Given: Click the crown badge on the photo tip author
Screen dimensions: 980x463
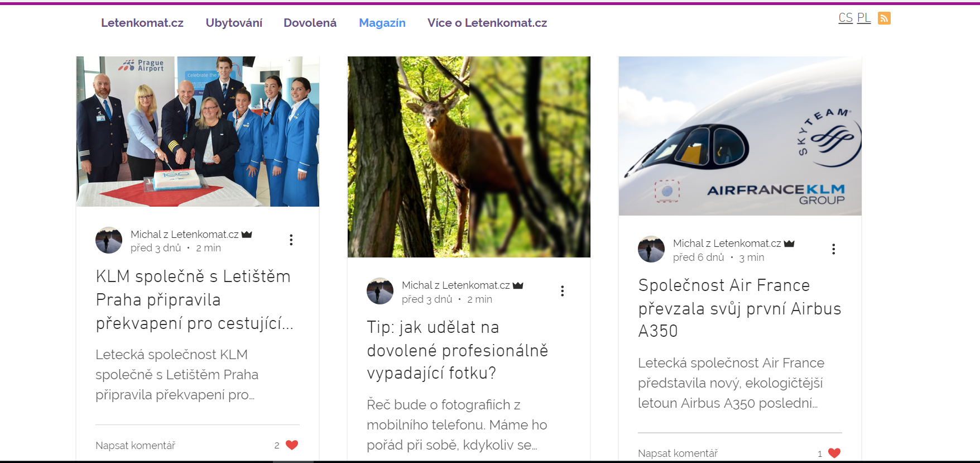Looking at the screenshot, I should [x=518, y=285].
